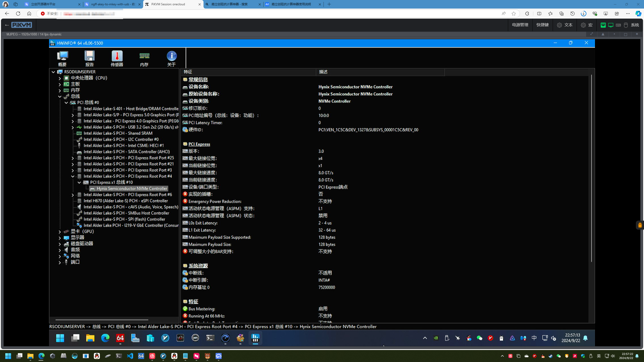This screenshot has width=644, height=362.
Task: Switch to the 立创开源硬件平台 browser tab
Action: (52, 4)
